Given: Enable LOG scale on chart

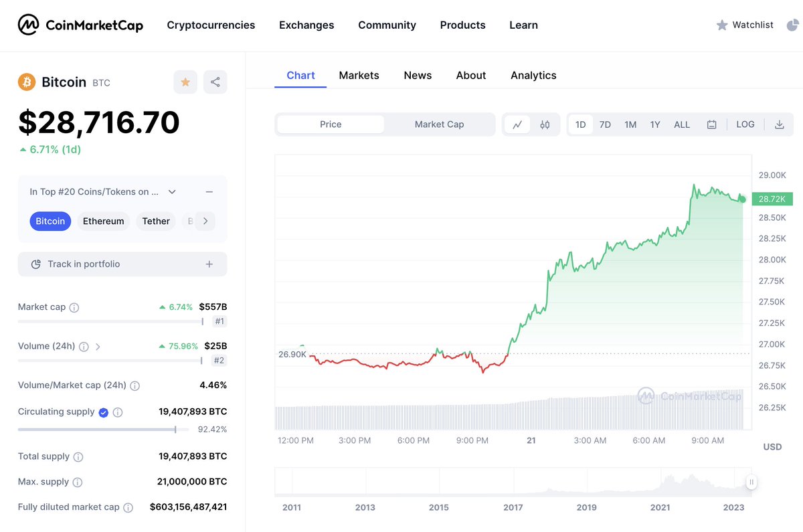Looking at the screenshot, I should coord(745,124).
